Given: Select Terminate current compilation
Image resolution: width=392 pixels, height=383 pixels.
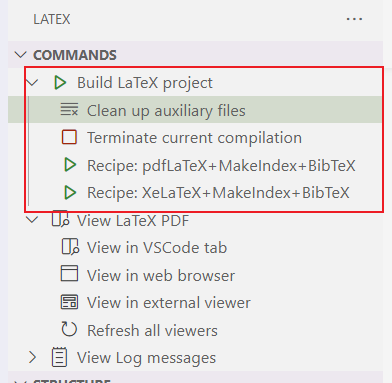Looking at the screenshot, I should pyautogui.click(x=195, y=138).
